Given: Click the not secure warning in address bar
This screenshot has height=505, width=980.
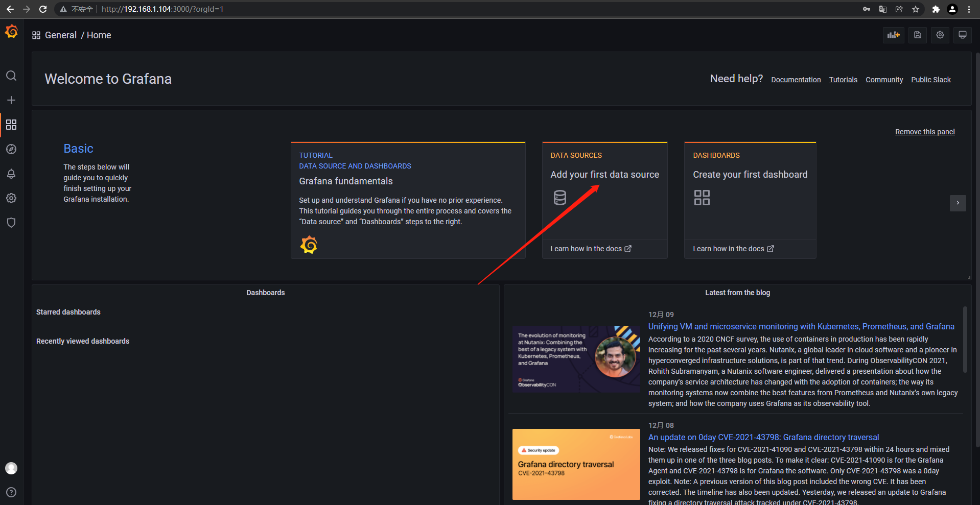Looking at the screenshot, I should coord(77,9).
